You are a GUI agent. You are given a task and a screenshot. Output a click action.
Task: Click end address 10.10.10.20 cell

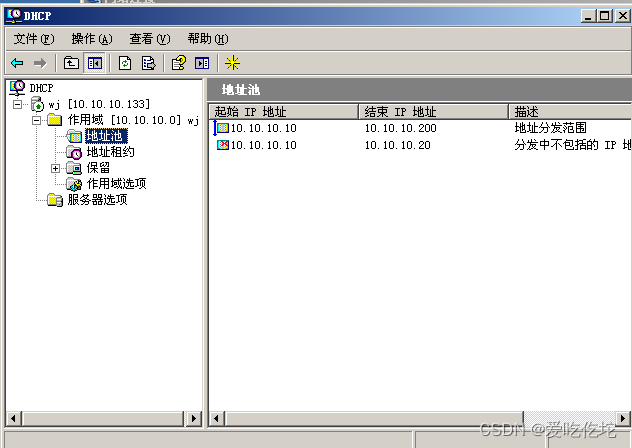(x=397, y=145)
